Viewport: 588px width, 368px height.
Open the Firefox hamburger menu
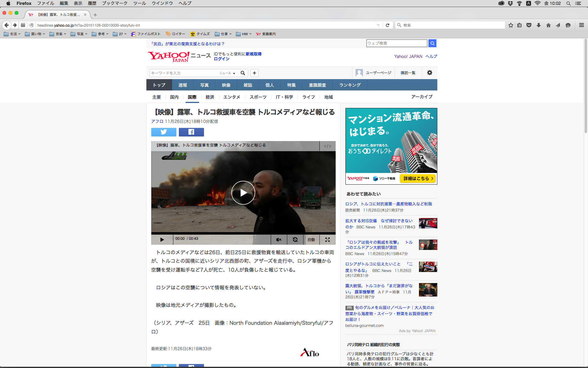(581, 25)
